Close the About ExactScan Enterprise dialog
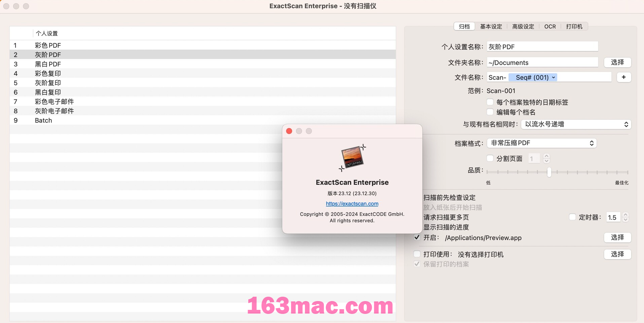This screenshot has height=323, width=644. point(289,131)
